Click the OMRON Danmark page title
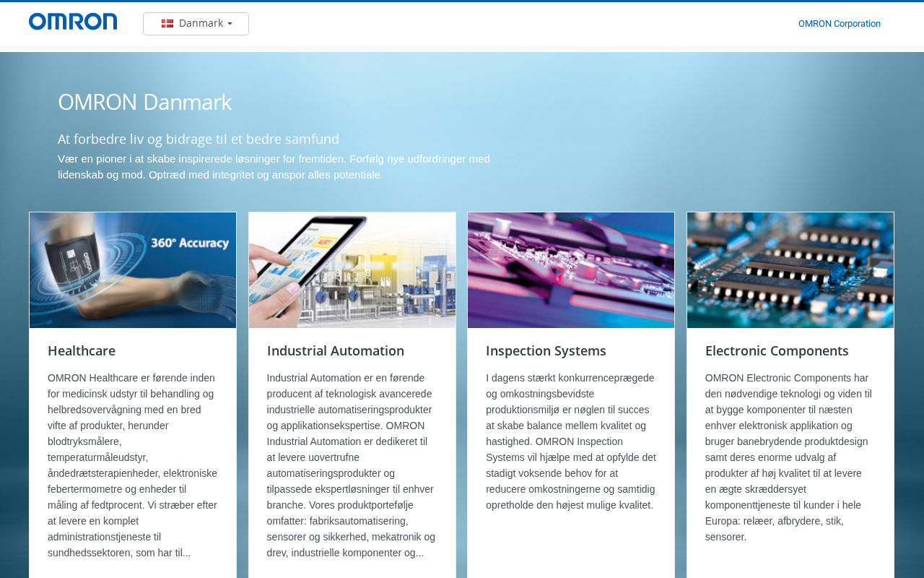Image resolution: width=924 pixels, height=578 pixels. click(x=144, y=102)
